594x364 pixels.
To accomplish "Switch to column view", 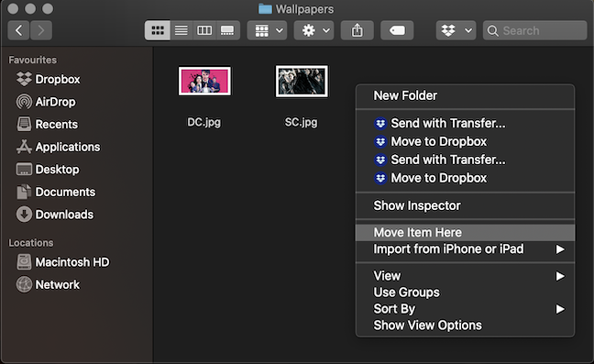I will coord(204,30).
